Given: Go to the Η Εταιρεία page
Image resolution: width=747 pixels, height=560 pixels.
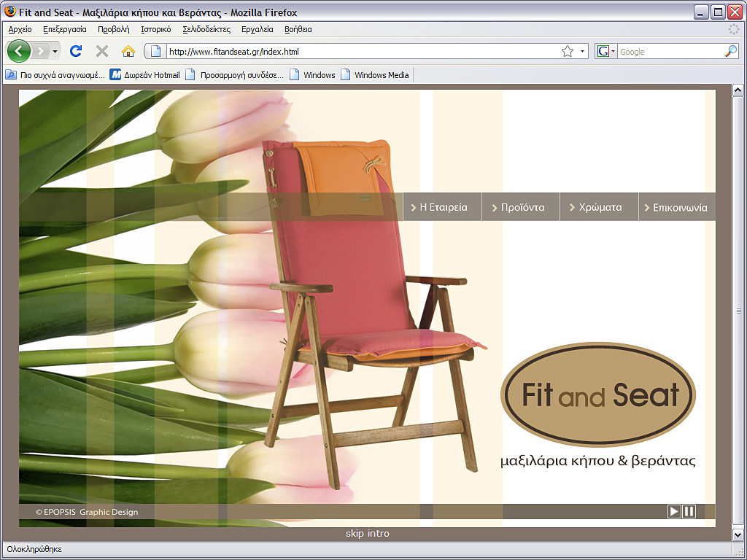Looking at the screenshot, I should tap(443, 207).
